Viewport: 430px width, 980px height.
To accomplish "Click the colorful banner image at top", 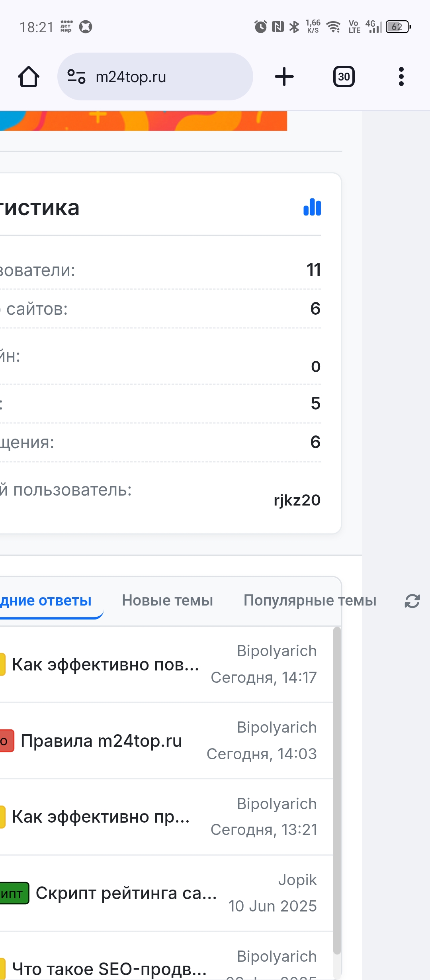I will click(x=143, y=121).
